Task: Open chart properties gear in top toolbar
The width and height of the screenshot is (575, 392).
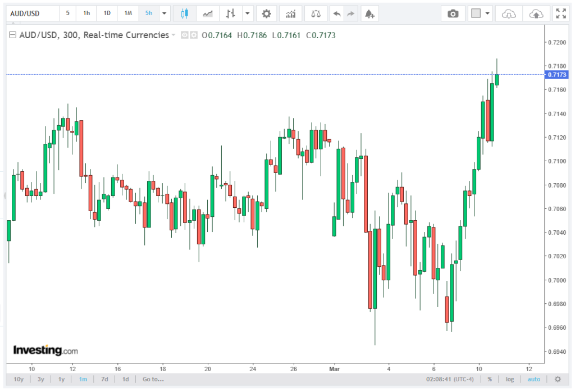Action: [266, 13]
